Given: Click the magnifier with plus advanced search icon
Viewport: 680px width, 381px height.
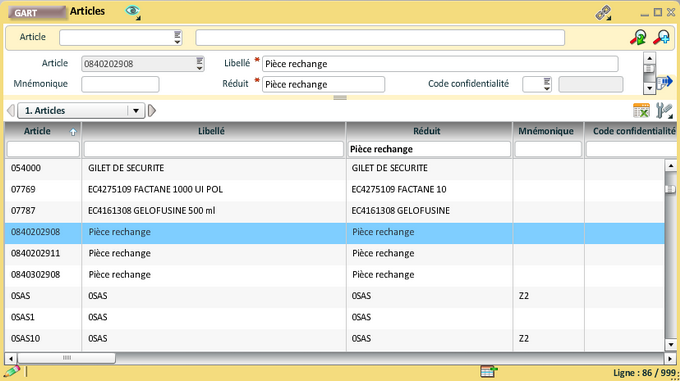Looking at the screenshot, I should coord(662,37).
